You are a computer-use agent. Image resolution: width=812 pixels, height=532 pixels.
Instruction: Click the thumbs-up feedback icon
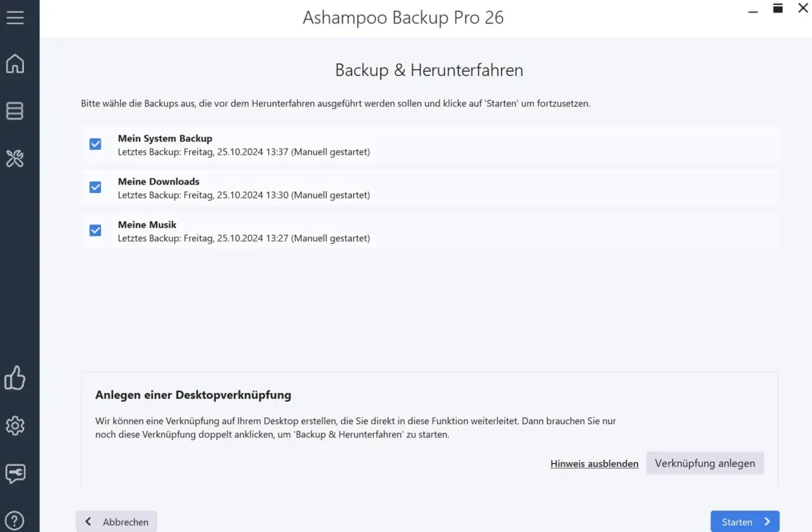tap(15, 378)
